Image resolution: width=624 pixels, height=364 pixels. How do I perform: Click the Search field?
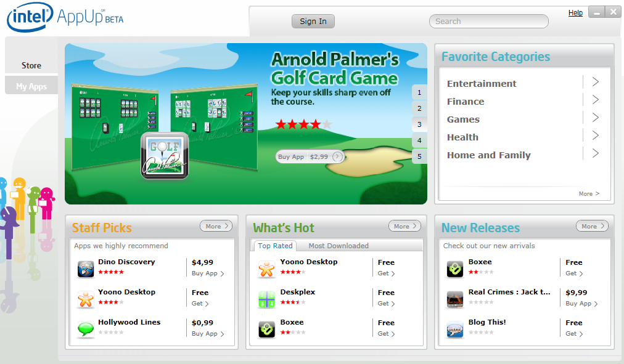[489, 22]
